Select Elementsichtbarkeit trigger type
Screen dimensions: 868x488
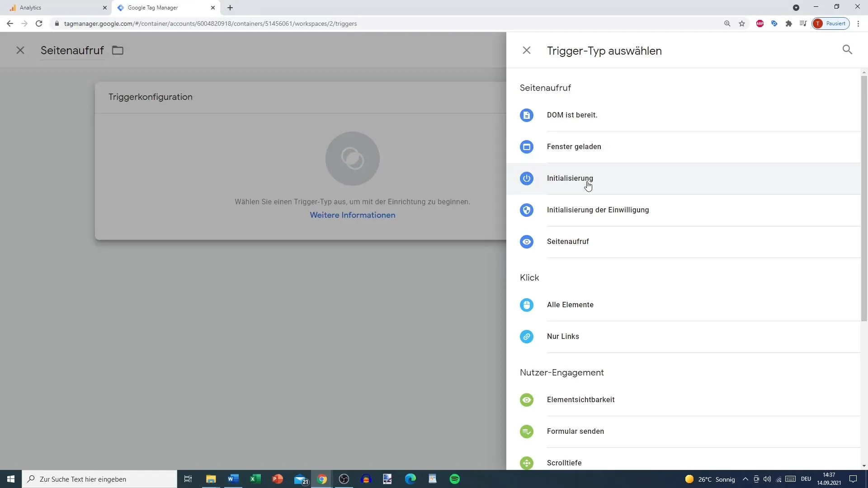click(x=683, y=400)
